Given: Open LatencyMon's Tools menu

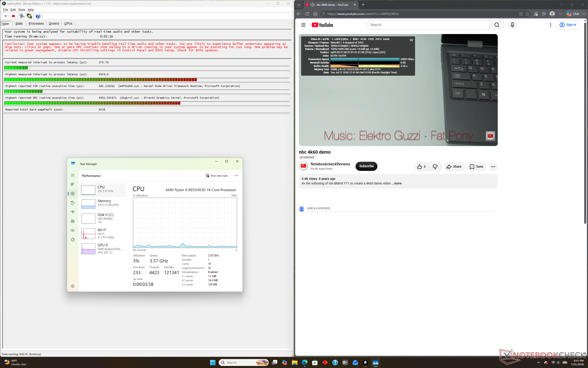Looking at the screenshot, I should 22,10.
